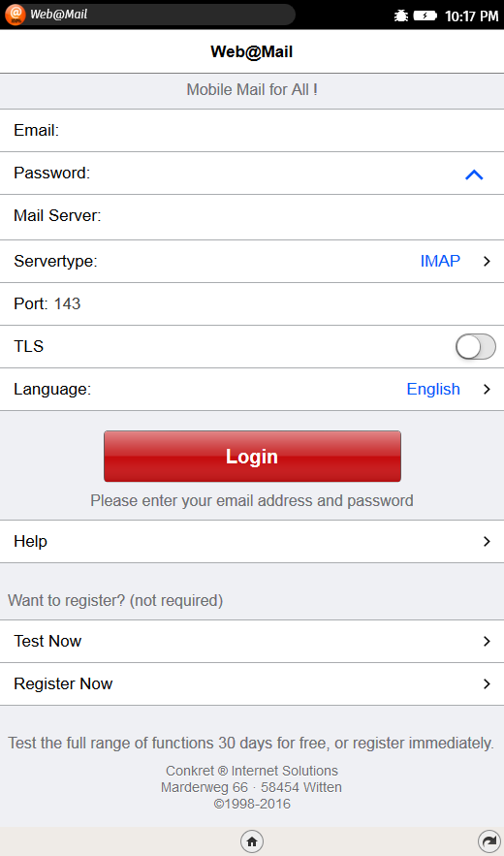Tap the orange Web@Mail app icon

pos(15,15)
